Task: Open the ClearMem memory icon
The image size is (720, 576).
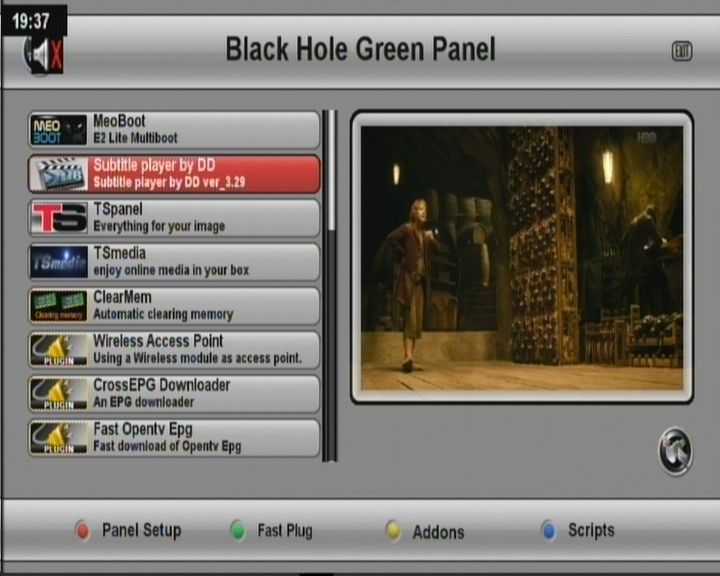Action: click(x=58, y=306)
